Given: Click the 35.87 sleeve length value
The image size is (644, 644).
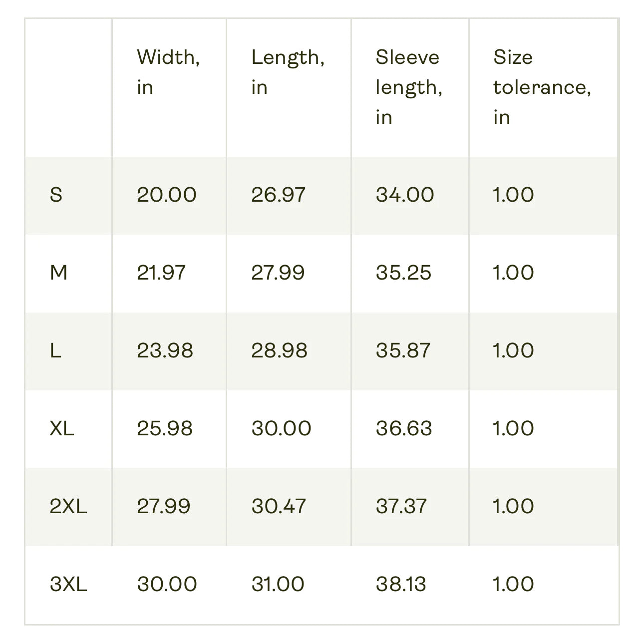Looking at the screenshot, I should point(403,350).
